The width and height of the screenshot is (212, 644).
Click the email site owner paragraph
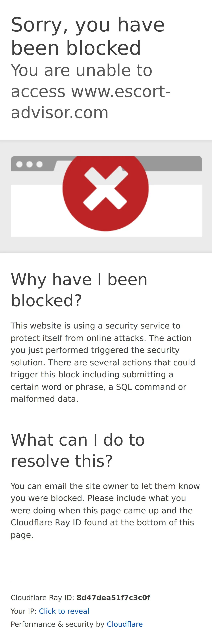[105, 510]
